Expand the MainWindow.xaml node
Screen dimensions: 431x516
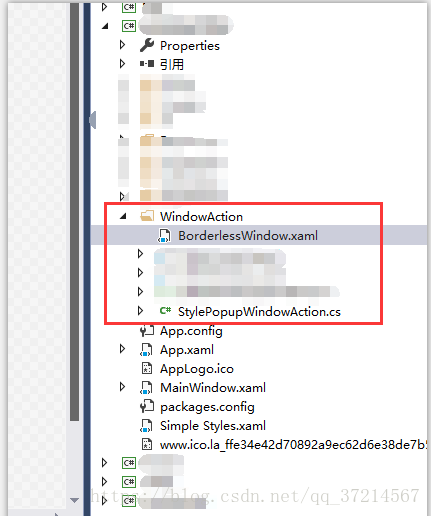coord(122,387)
